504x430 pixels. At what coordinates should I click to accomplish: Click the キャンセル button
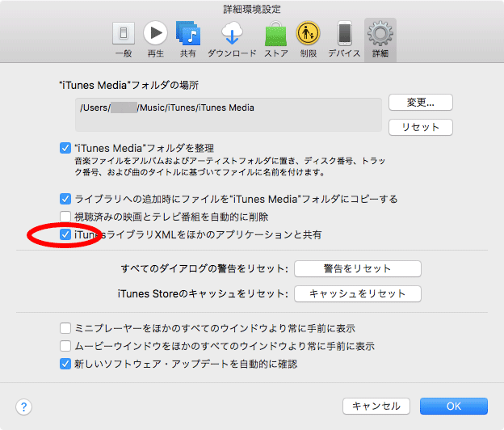376,407
